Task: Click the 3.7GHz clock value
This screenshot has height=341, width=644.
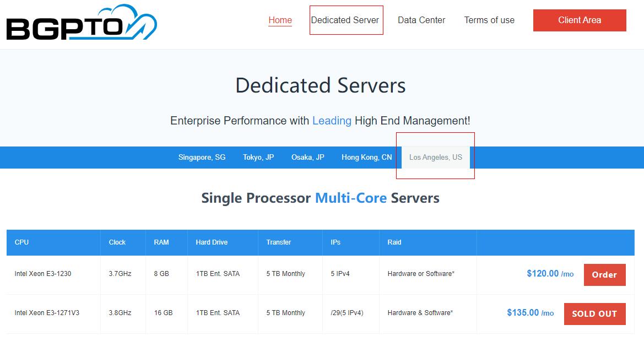Action: tap(120, 274)
